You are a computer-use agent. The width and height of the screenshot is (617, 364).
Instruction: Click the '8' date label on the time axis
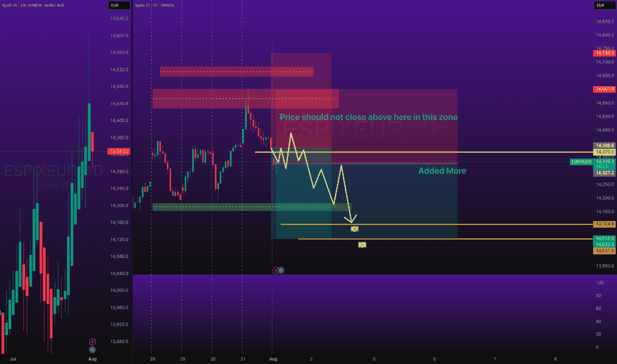click(555, 359)
